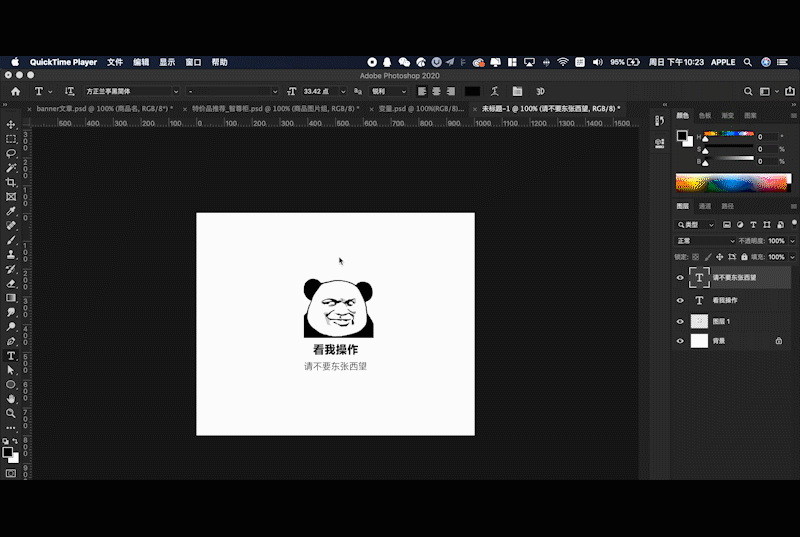Select the Rectangular Marquee tool

point(11,139)
